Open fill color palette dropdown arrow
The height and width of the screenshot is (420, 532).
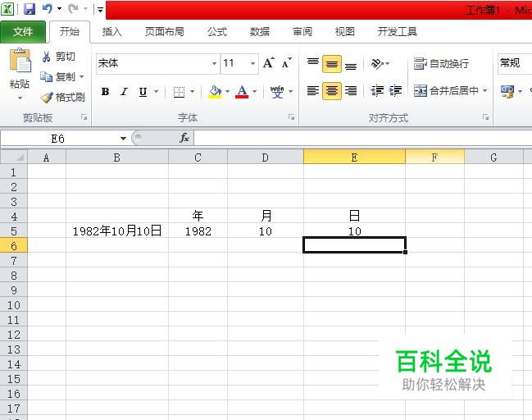coord(227,92)
